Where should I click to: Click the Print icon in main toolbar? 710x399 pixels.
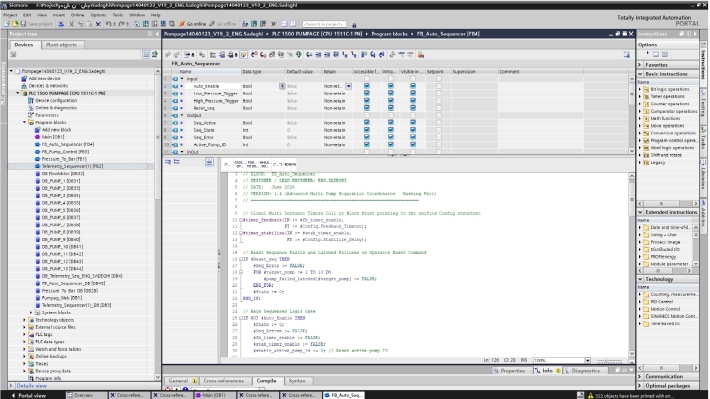(x=61, y=24)
